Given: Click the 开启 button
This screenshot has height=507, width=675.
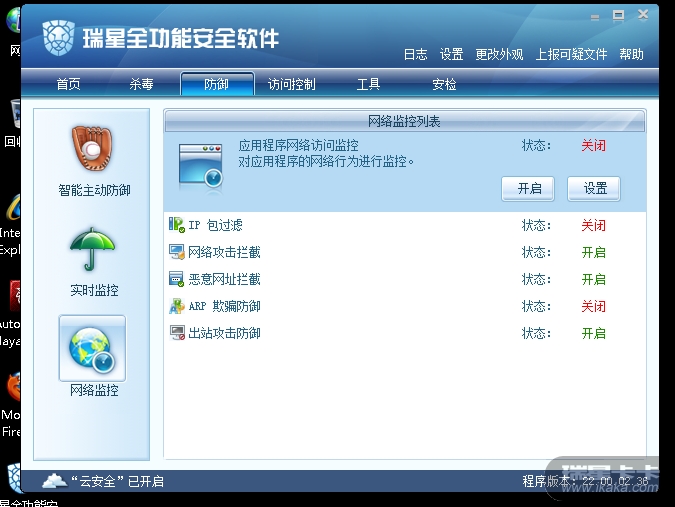Looking at the screenshot, I should 528,189.
